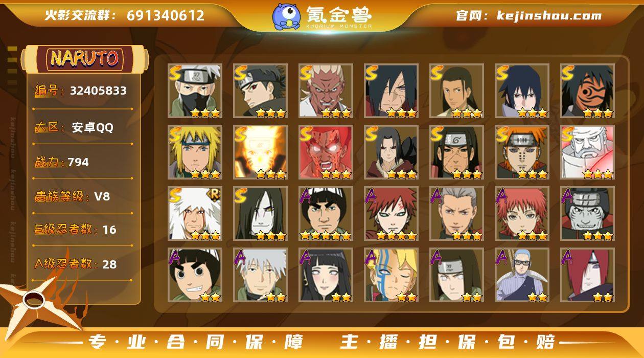Screen dimensions: 644x358
Task: Click the red Eight Gates Guy portrait
Action: [x=326, y=152]
